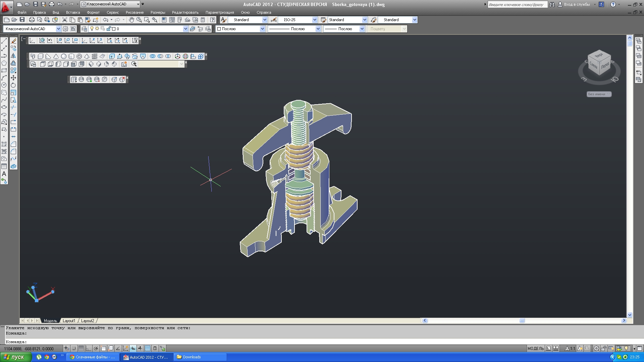Open the layer list dropdown

185,29
